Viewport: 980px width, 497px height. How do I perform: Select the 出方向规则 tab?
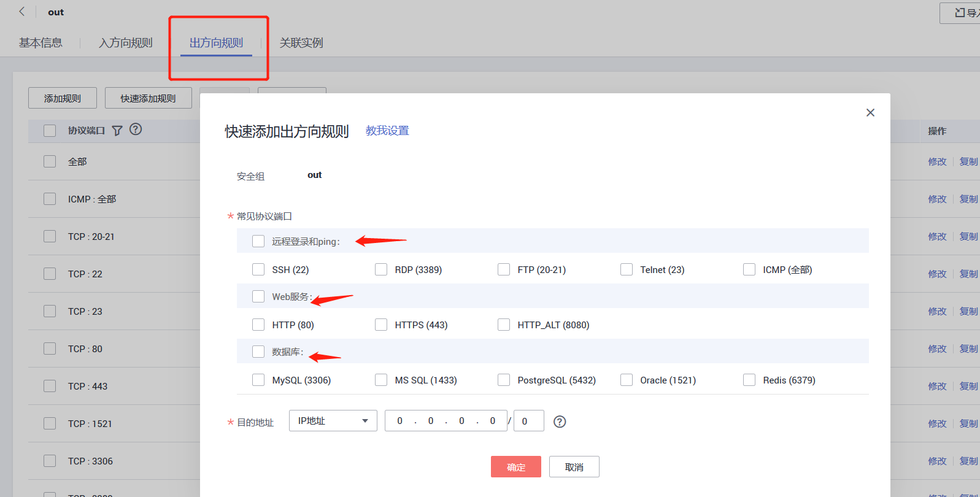[x=216, y=42]
